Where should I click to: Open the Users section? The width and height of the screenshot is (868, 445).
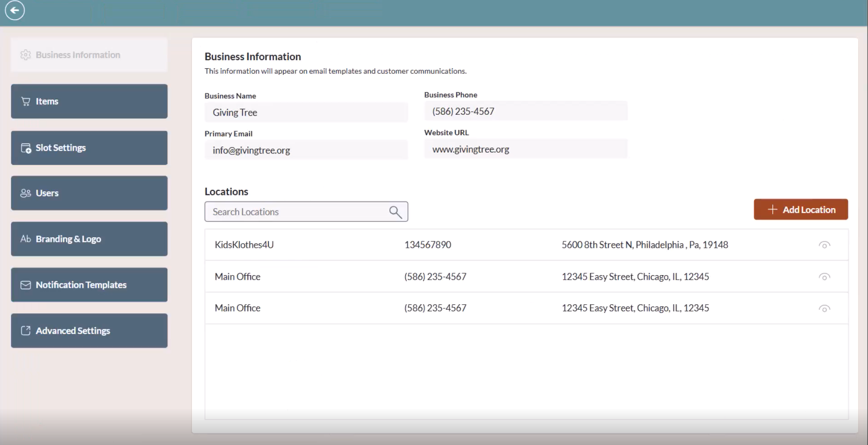coord(89,193)
